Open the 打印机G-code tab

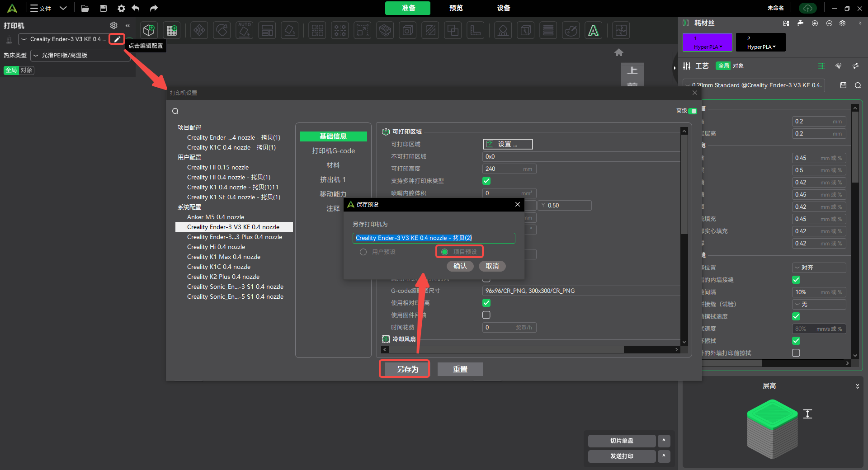333,151
